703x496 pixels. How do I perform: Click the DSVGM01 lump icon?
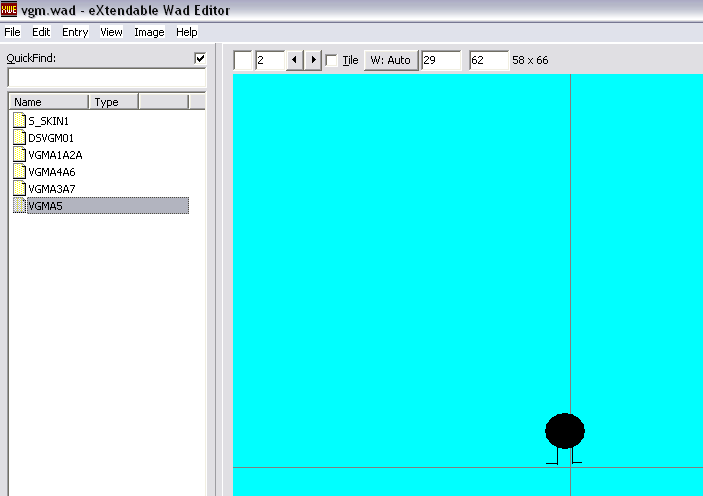click(19, 137)
